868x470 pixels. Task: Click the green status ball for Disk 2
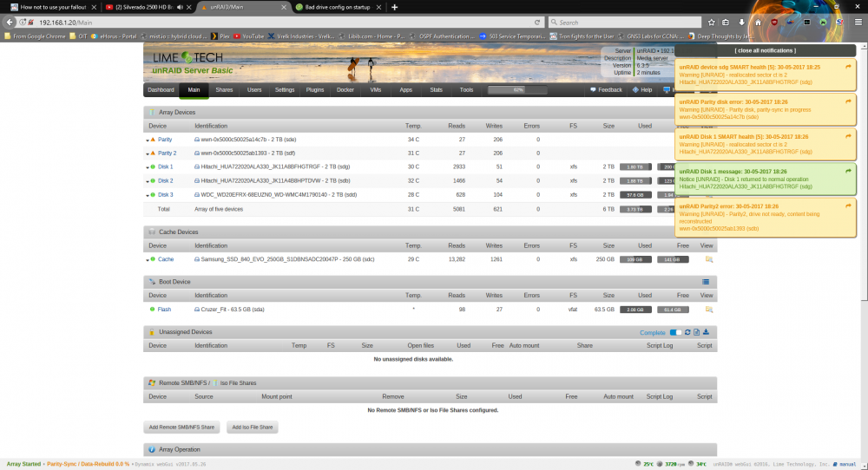pyautogui.click(x=154, y=180)
